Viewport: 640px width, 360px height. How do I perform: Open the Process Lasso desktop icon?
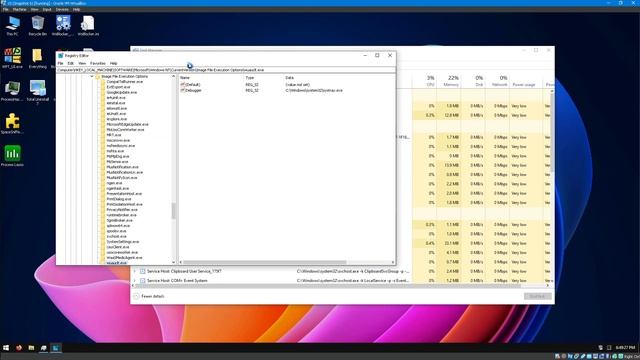(12, 156)
